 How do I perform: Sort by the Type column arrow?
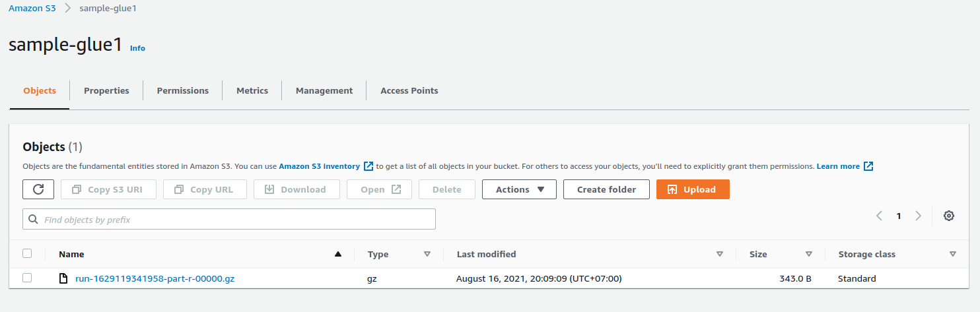tap(427, 254)
